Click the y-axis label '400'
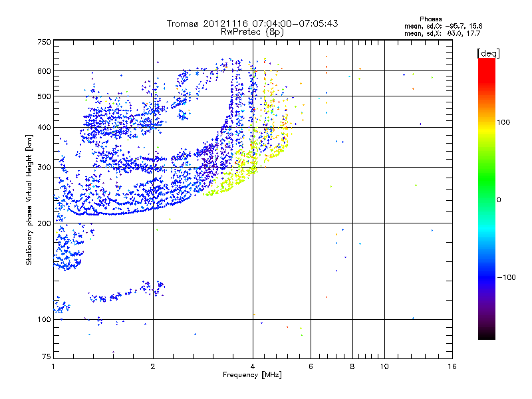Screen dimensions: 532x399 pyautogui.click(x=44, y=127)
